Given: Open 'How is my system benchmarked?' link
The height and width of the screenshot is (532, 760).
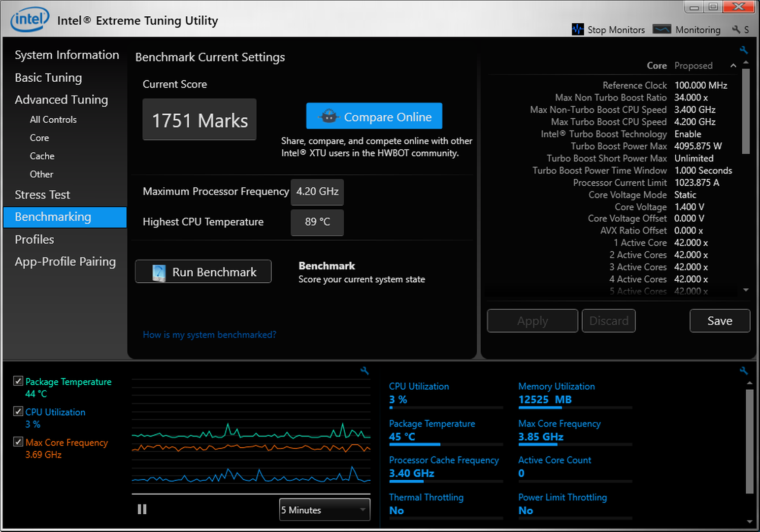Looking at the screenshot, I should click(x=209, y=334).
